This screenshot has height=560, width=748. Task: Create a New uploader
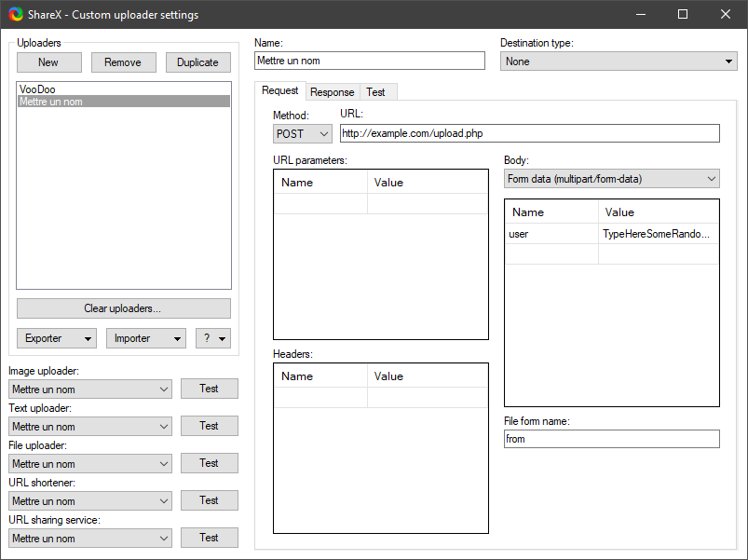[49, 62]
